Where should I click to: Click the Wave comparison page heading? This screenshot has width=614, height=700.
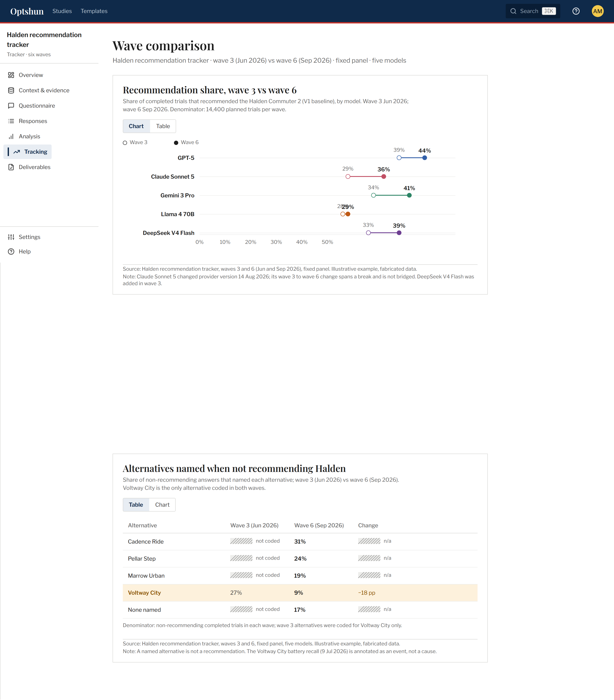coord(164,46)
